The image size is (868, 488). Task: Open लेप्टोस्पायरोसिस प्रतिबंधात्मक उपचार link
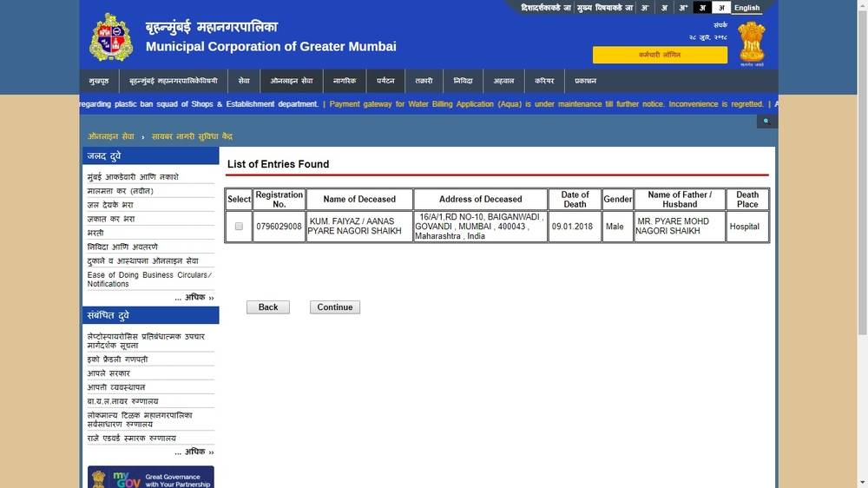146,341
